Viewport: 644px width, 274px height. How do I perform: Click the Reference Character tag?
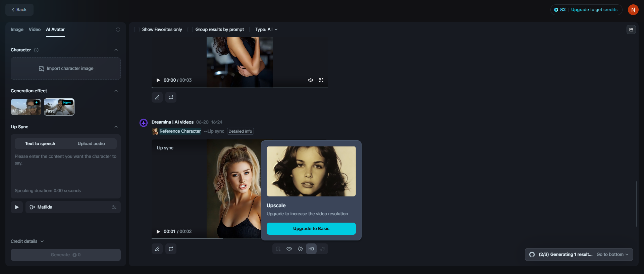pyautogui.click(x=180, y=131)
